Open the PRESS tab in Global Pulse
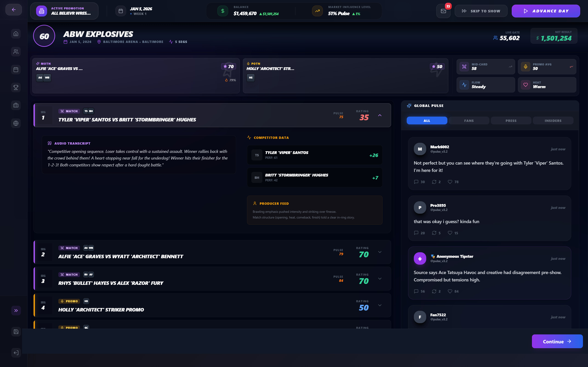The width and height of the screenshot is (588, 367). click(x=511, y=120)
